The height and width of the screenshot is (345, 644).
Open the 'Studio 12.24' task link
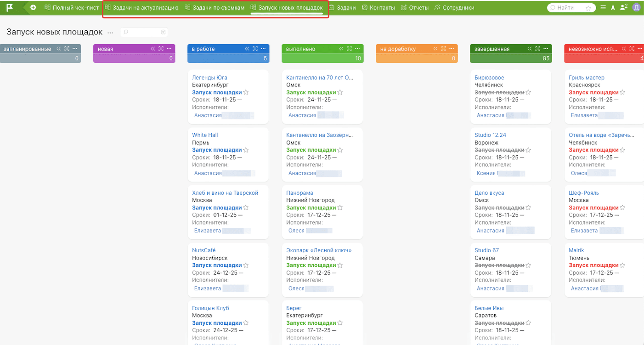[490, 135]
